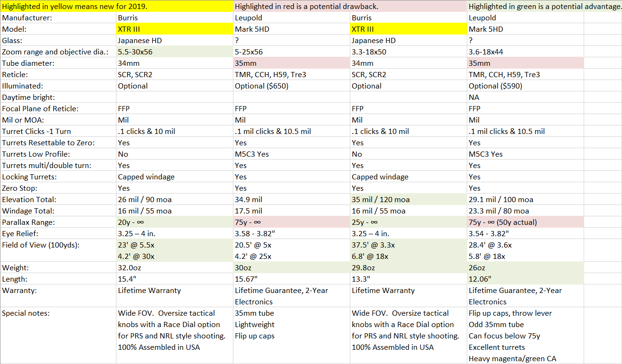The width and height of the screenshot is (622, 364).
Task: Click the '26 mil / 90 moa' elevation cell
Action: pos(175,199)
